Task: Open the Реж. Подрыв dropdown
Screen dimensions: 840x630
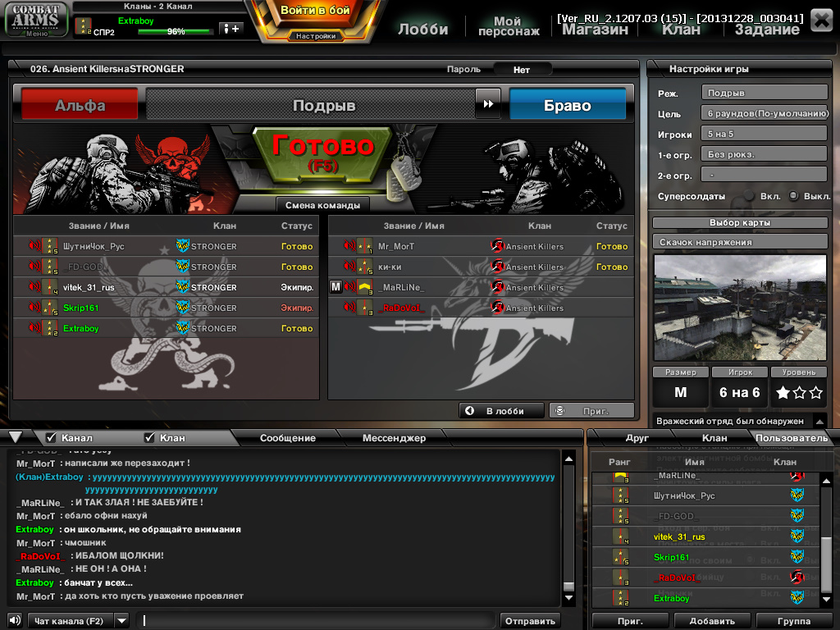Action: click(x=765, y=93)
